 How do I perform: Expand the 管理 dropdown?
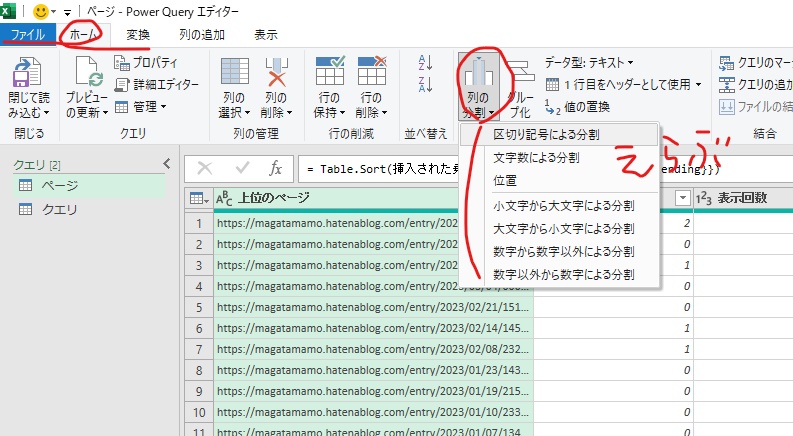pyautogui.click(x=141, y=106)
